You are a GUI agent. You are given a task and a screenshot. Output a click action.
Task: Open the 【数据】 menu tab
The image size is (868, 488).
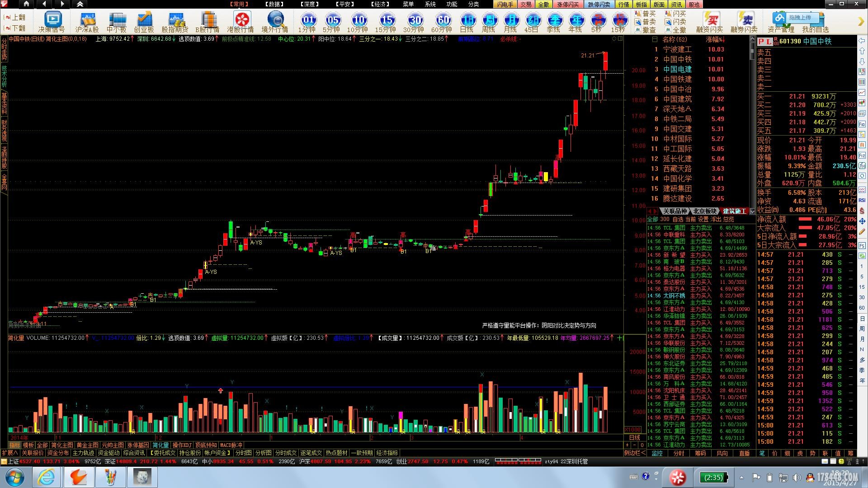click(274, 4)
